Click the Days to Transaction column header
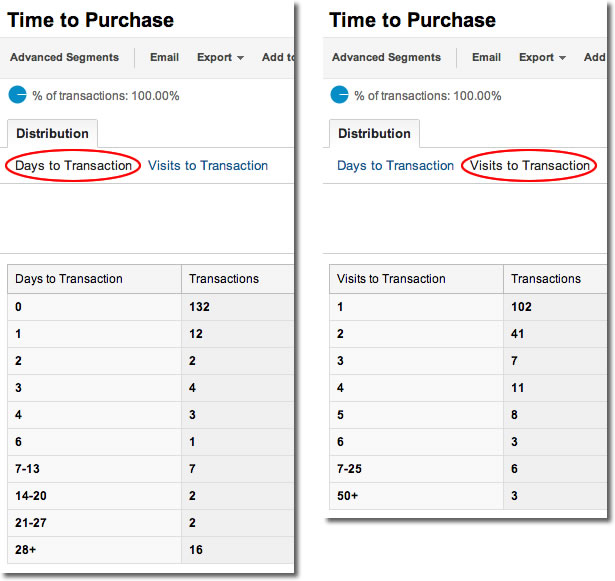 point(69,279)
